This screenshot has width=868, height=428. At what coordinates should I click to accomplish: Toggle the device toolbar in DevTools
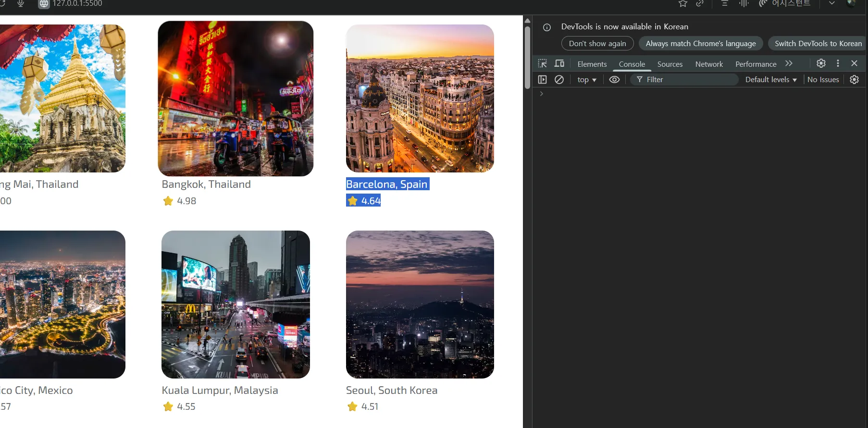(x=559, y=63)
